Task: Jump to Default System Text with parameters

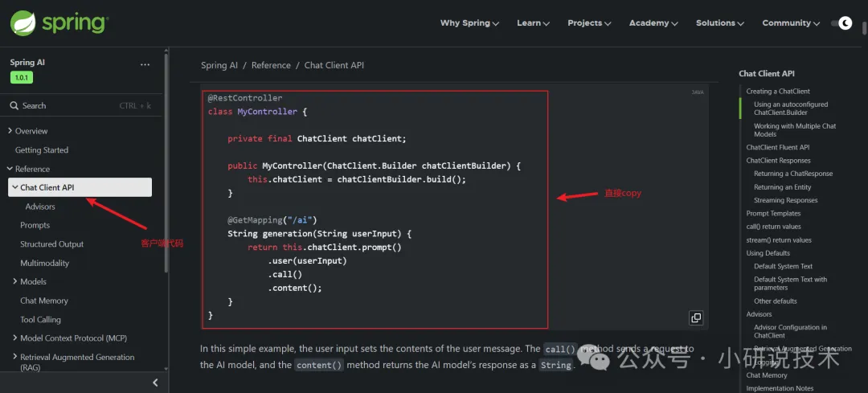Action: click(x=791, y=284)
